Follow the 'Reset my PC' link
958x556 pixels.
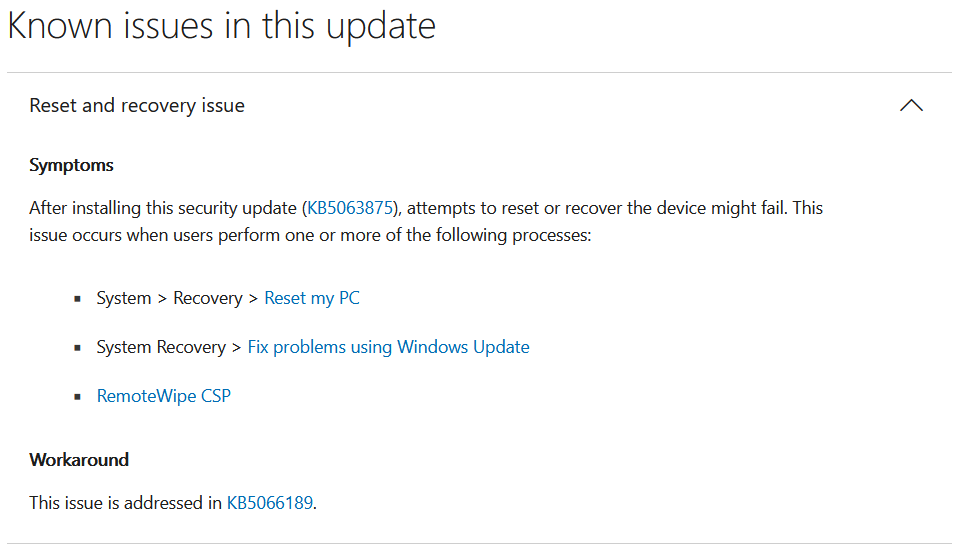click(x=311, y=298)
